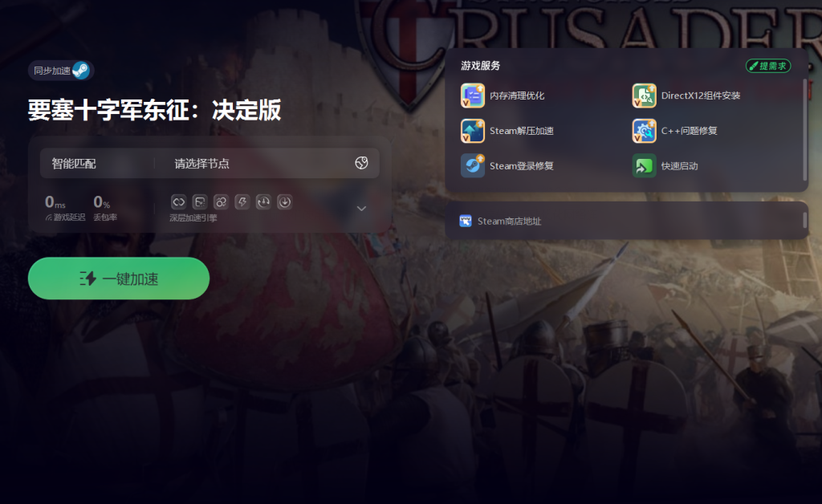Launch Steam解压加速 tool
Image resolution: width=822 pixels, height=504 pixels.
[507, 131]
